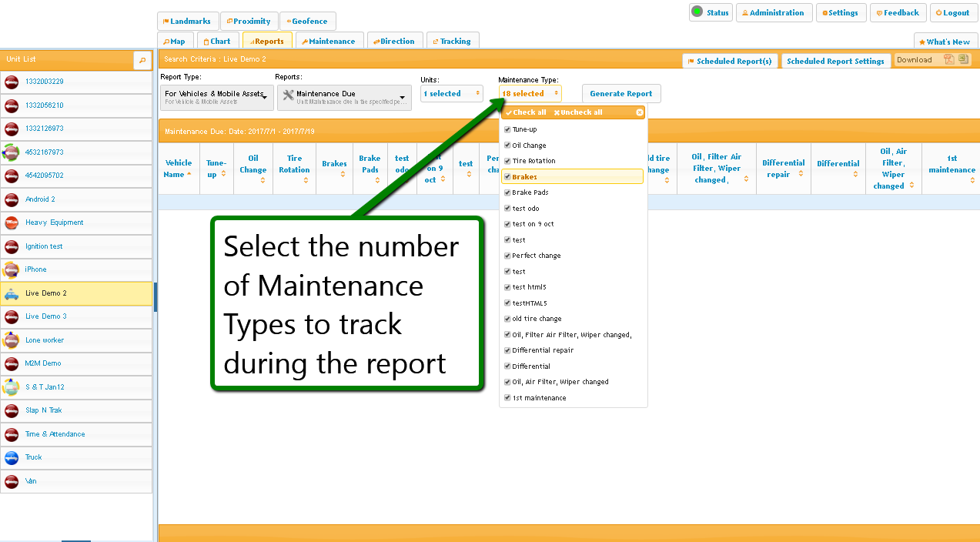
Task: Open the Tracking tab
Action: click(x=453, y=42)
